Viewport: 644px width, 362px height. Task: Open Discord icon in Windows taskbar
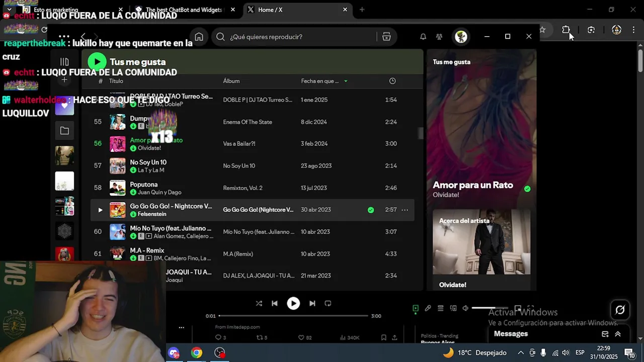coord(174,352)
